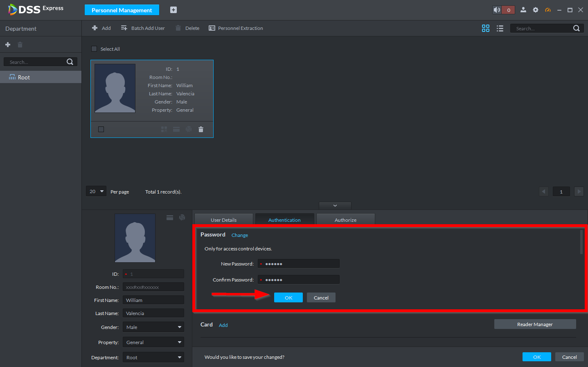This screenshot has width=588, height=367.
Task: Click the New Password input field
Action: point(301,264)
